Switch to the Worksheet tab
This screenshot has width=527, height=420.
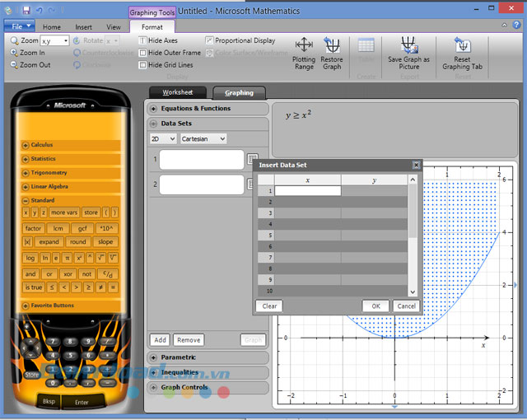point(177,92)
